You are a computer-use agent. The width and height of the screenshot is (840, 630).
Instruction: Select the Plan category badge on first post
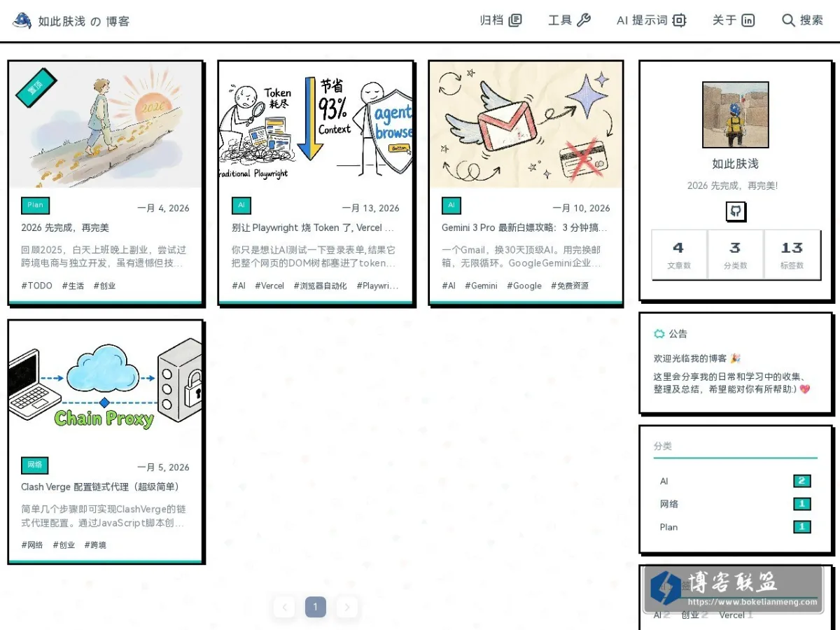(36, 205)
